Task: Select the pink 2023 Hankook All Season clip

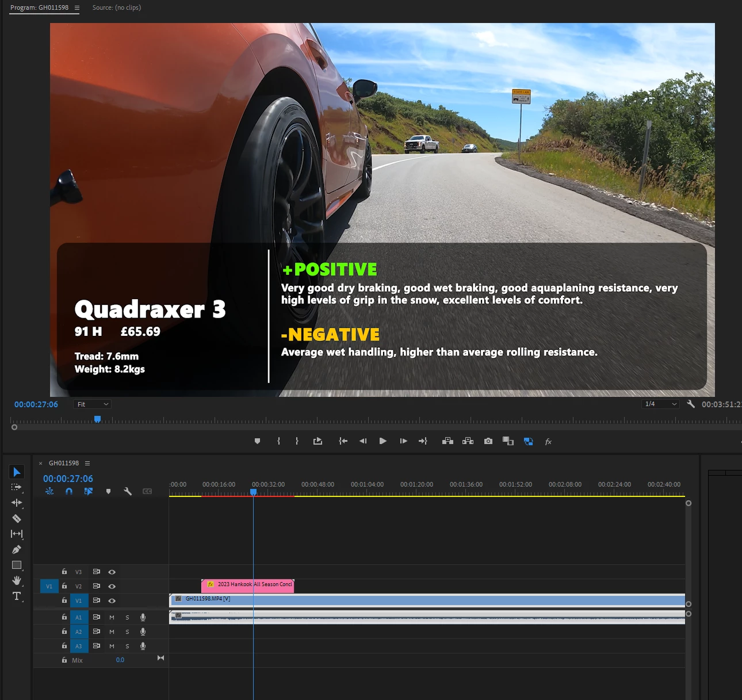Action: tap(248, 585)
